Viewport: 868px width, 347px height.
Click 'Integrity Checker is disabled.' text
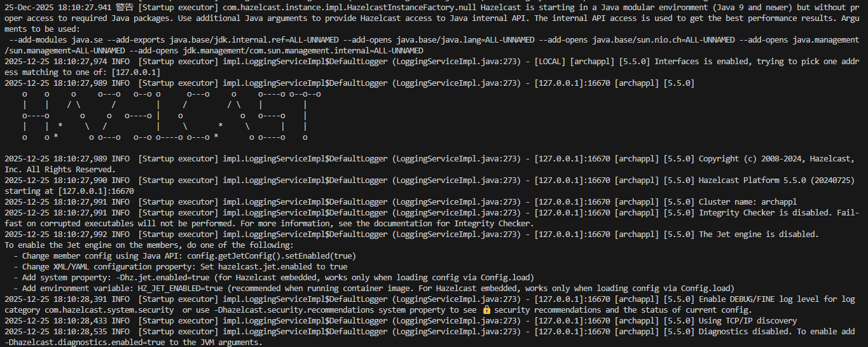click(x=765, y=213)
